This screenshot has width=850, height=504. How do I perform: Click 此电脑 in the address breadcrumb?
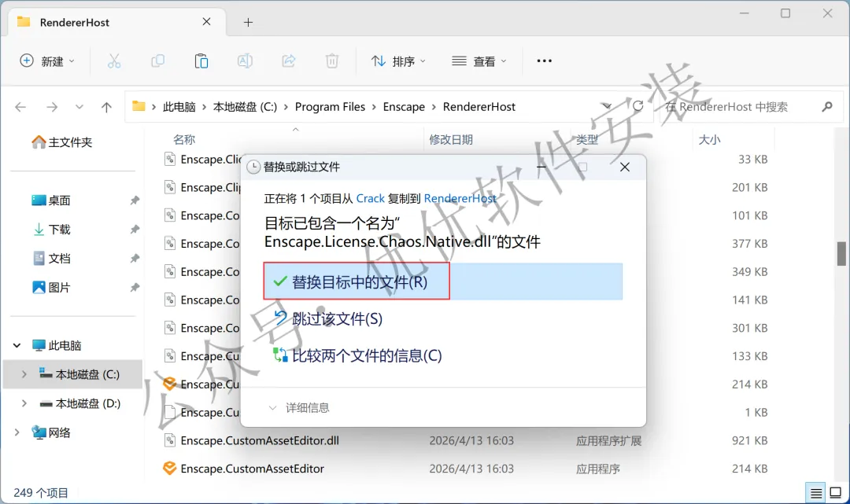point(179,107)
